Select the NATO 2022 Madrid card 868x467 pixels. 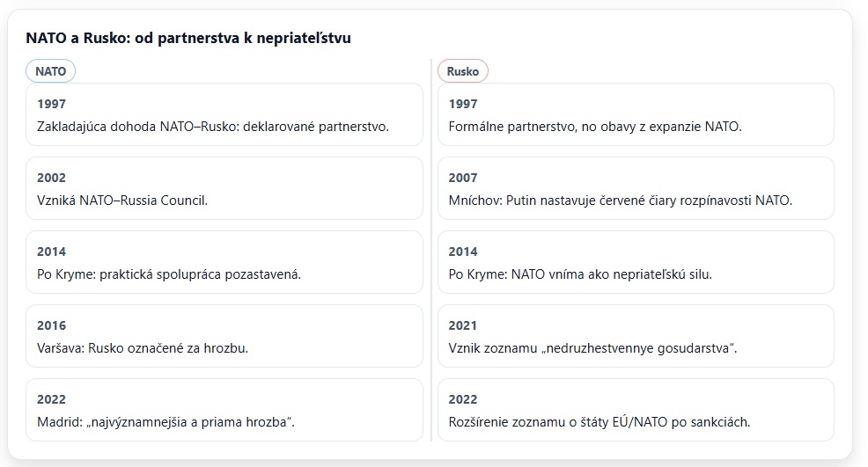(224, 410)
